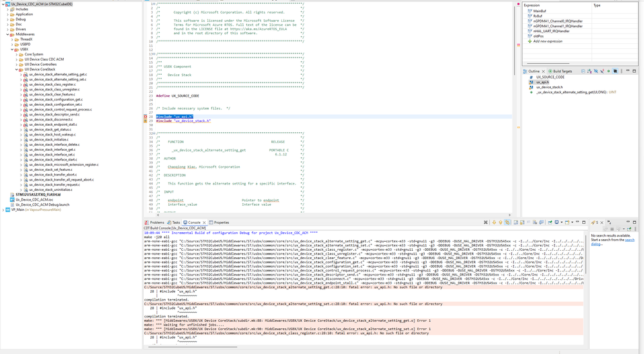Toggle the highlighted group includes button in Outline
Screen dimensions: 644x354
point(615,71)
